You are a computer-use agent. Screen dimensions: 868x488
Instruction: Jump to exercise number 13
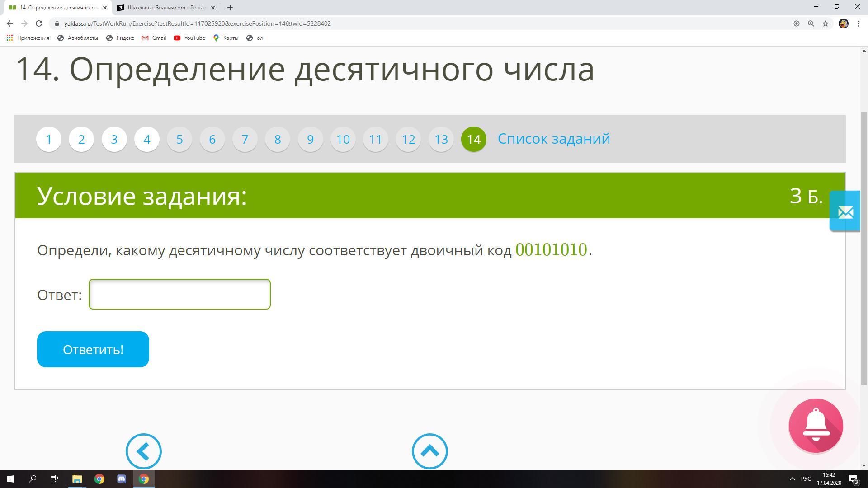point(441,139)
